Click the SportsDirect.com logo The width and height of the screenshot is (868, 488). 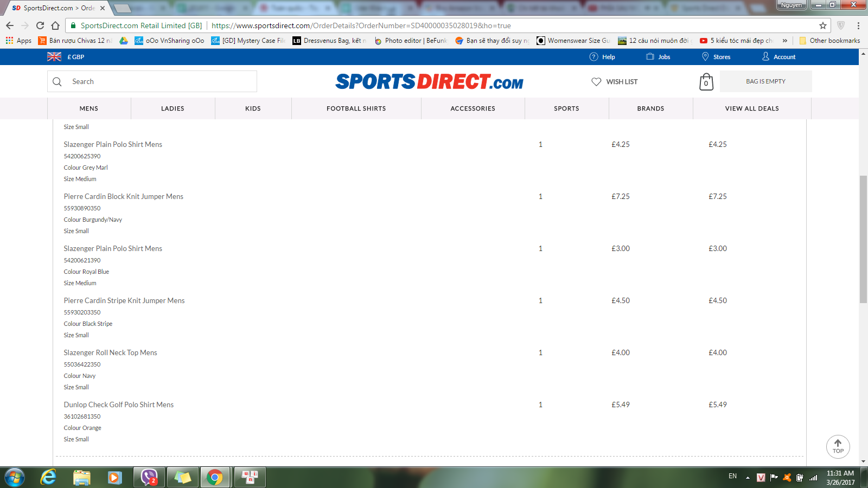tap(429, 82)
